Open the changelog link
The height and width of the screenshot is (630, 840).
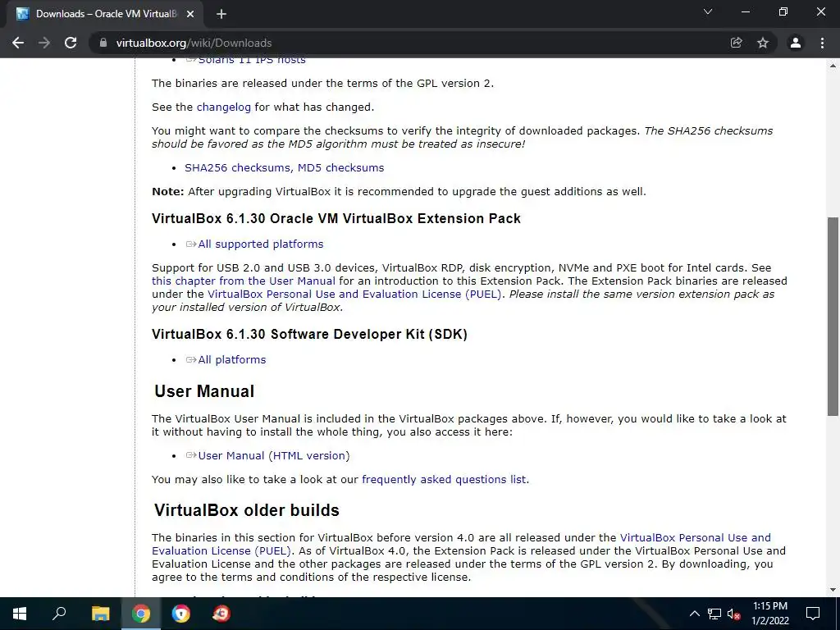(x=223, y=107)
